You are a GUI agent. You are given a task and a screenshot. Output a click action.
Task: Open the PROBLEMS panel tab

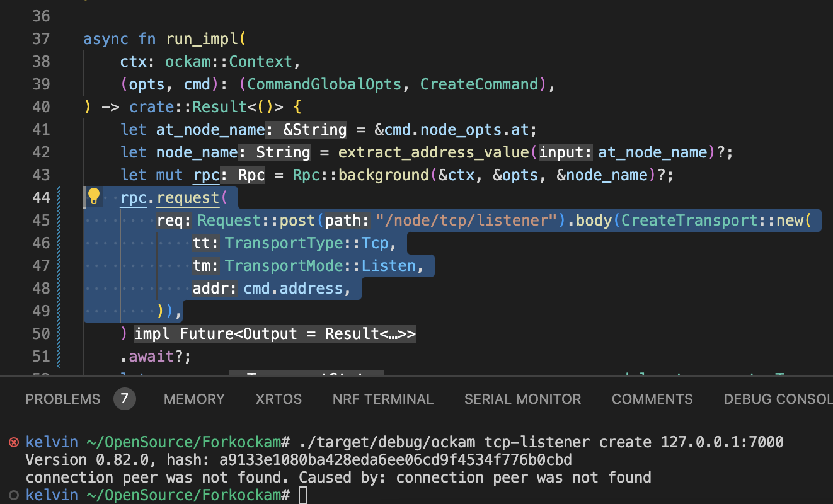pyautogui.click(x=62, y=399)
